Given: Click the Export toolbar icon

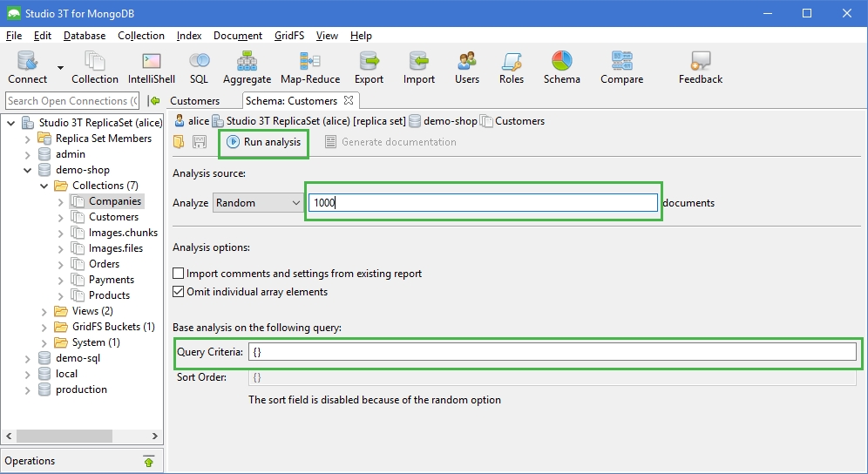Looking at the screenshot, I should (369, 67).
